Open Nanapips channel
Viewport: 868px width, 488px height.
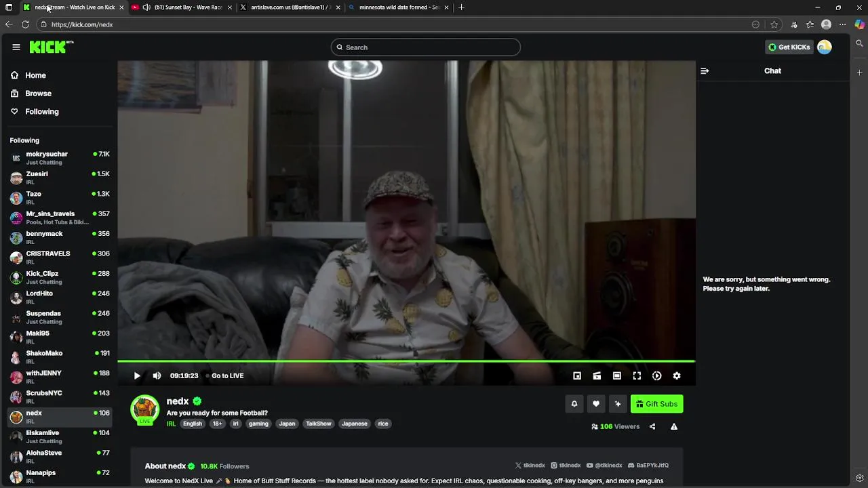click(60, 476)
